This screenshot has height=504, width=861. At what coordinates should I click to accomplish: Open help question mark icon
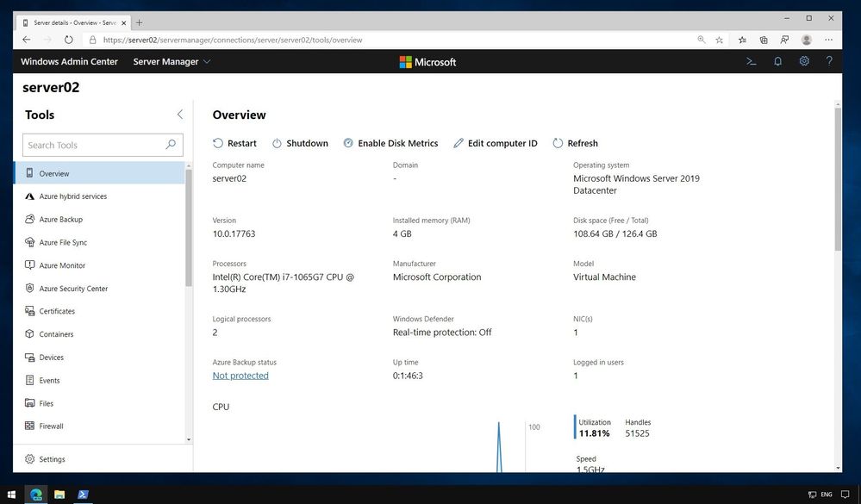829,61
